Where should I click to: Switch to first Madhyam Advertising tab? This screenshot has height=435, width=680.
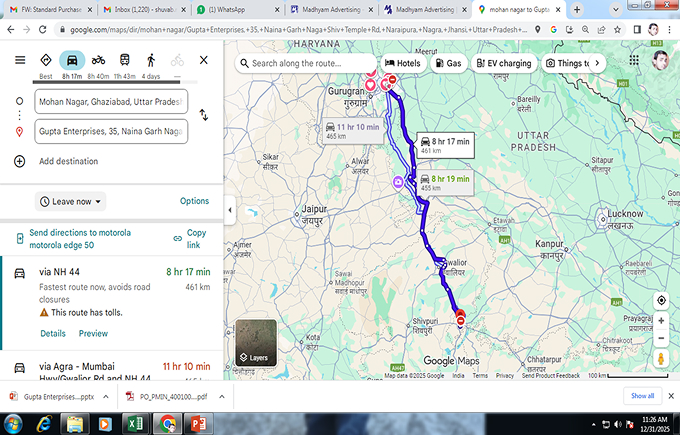tap(331, 9)
